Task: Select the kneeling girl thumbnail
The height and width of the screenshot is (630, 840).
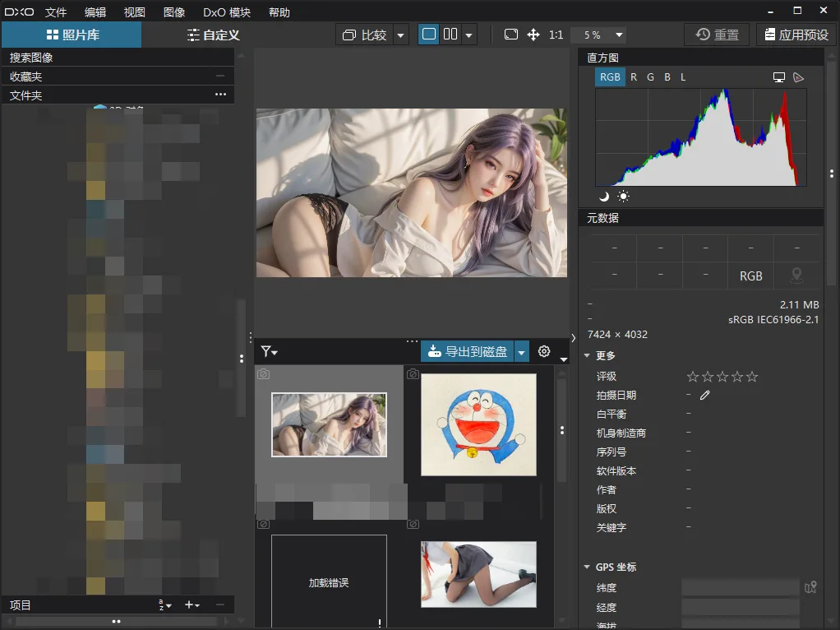Action: (x=478, y=574)
